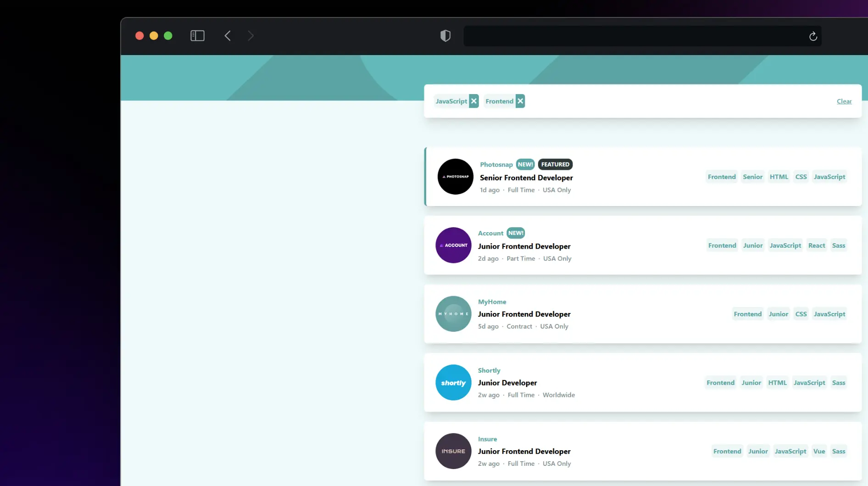Viewport: 868px width, 486px height.
Task: Select Frontend tag on Insure card
Action: pos(727,451)
